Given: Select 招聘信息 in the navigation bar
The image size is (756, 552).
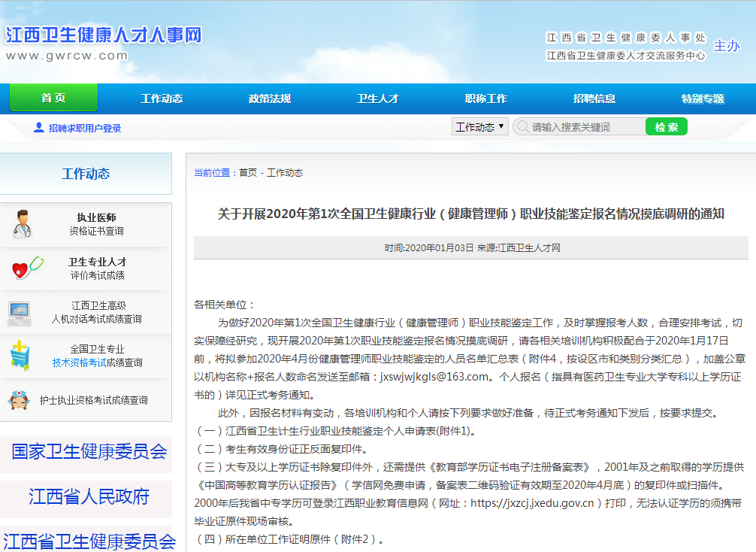Looking at the screenshot, I should point(594,99).
